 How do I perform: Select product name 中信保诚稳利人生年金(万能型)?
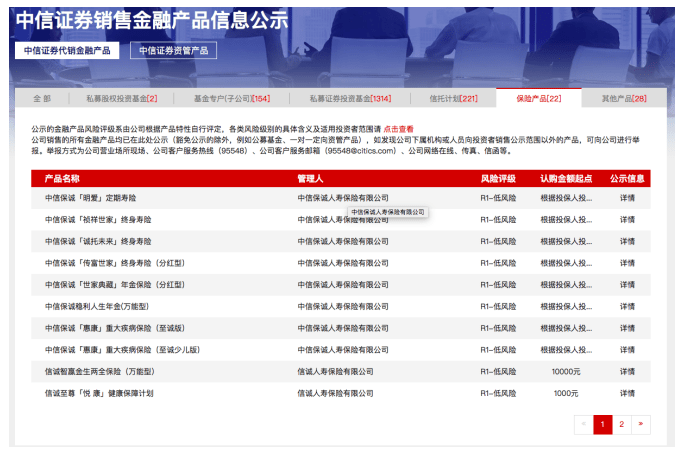click(x=97, y=307)
